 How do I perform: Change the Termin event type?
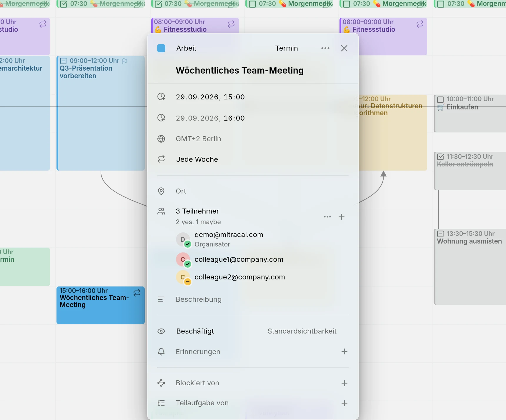287,48
